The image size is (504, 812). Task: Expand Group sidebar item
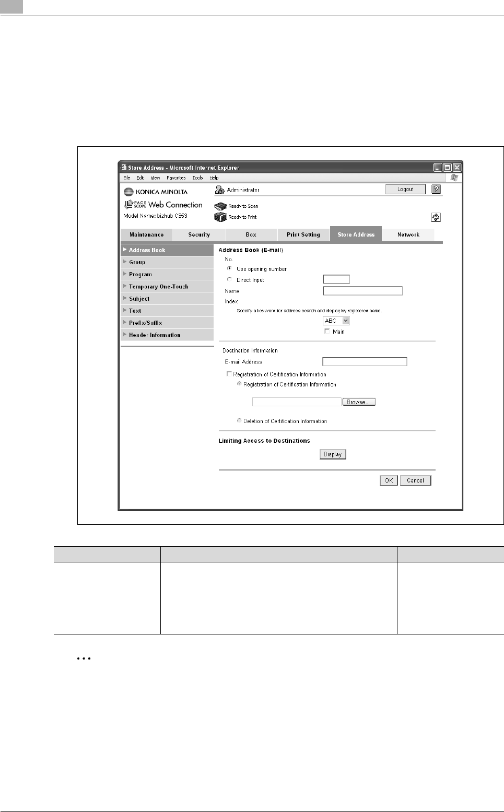tap(167, 262)
